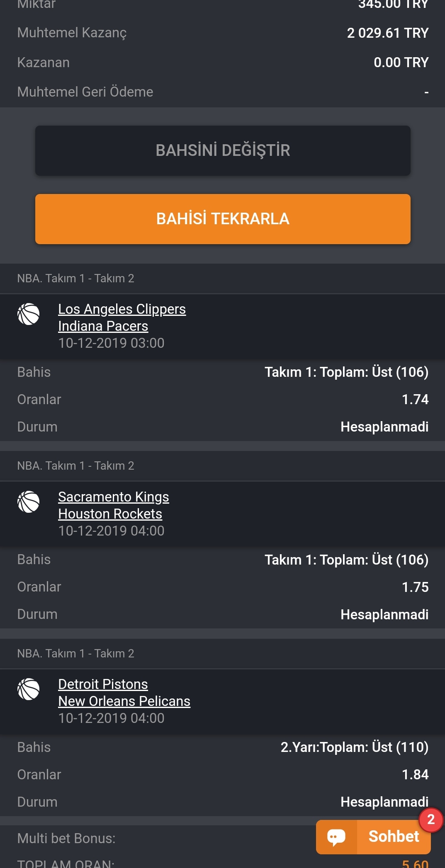
Task: Tap the basketball icon beside Detroit Pistons
Action: (x=29, y=689)
